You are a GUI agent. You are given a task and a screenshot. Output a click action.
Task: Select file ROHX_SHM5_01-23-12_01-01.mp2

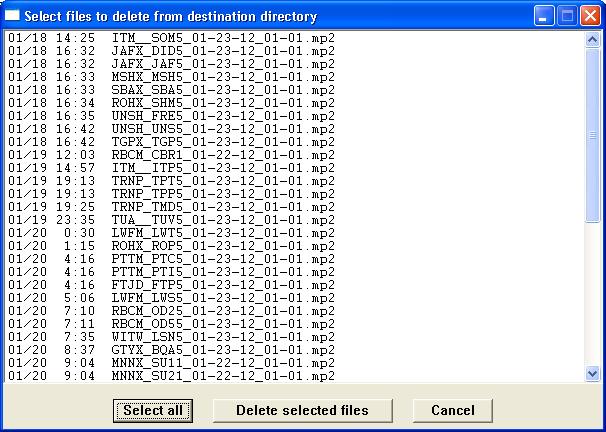(x=296, y=103)
